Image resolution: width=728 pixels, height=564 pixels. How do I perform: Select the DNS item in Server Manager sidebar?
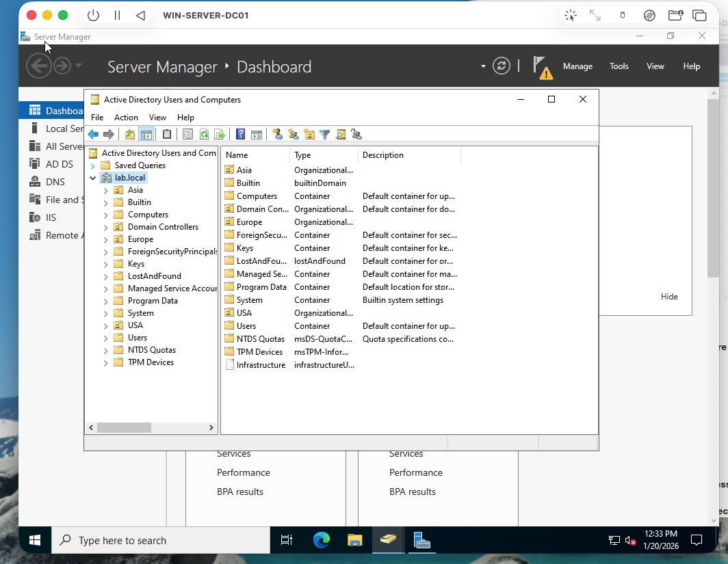point(55,182)
